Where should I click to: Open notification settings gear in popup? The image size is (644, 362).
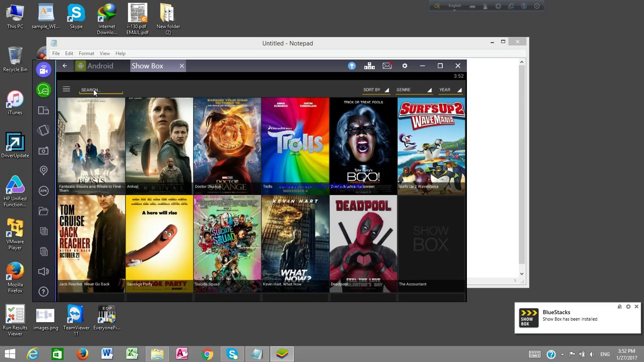[628, 307]
